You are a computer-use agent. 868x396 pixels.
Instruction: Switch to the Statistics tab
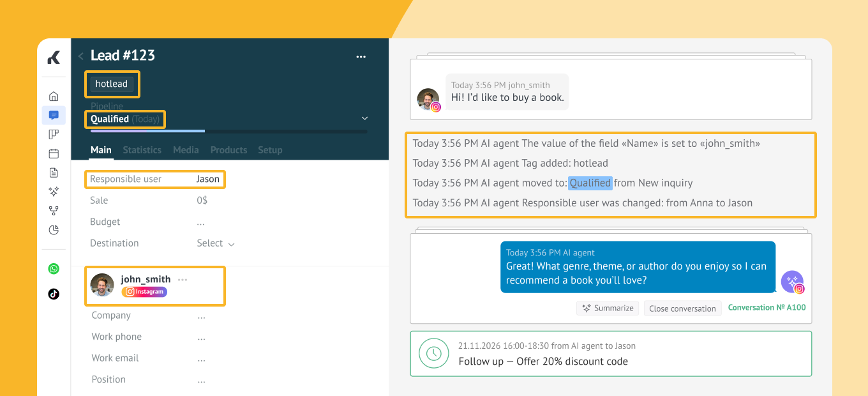[142, 150]
